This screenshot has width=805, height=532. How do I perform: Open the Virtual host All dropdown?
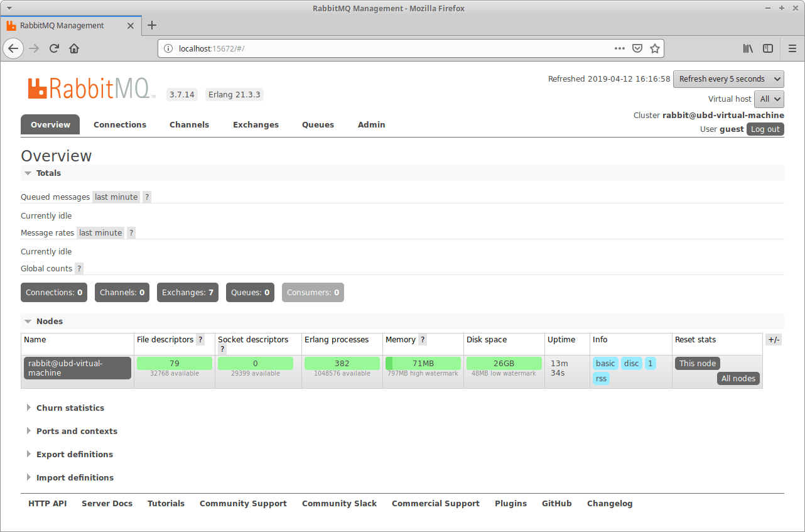[769, 99]
